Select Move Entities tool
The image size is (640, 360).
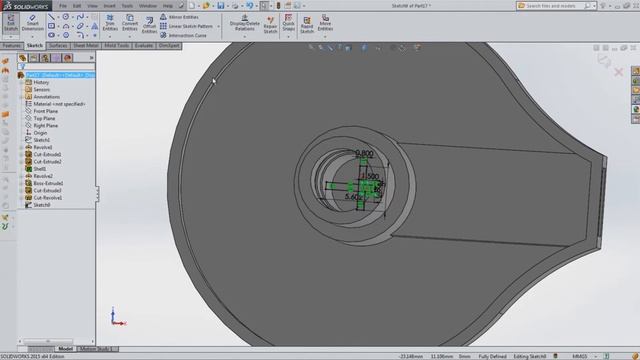click(x=325, y=23)
